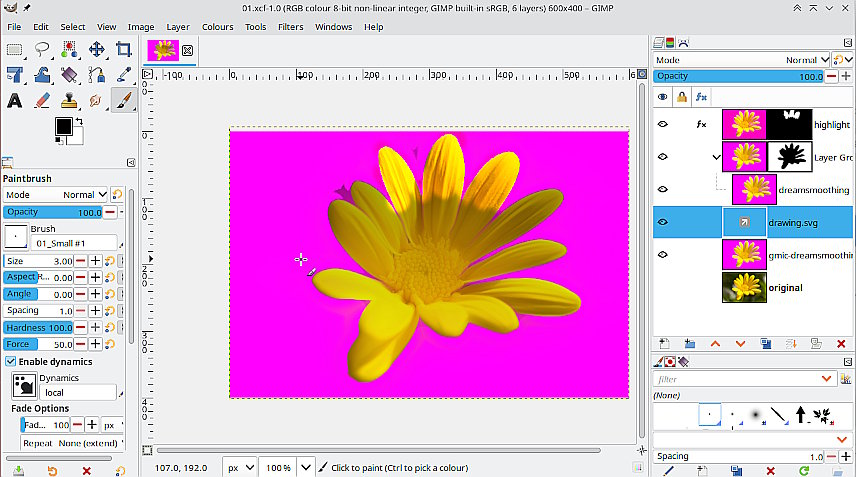This screenshot has height=477, width=856.
Task: Activate the Move tool
Action: point(97,49)
